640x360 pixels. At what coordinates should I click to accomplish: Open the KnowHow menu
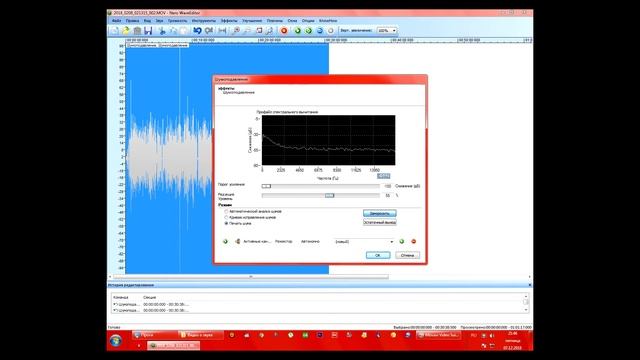click(x=328, y=20)
